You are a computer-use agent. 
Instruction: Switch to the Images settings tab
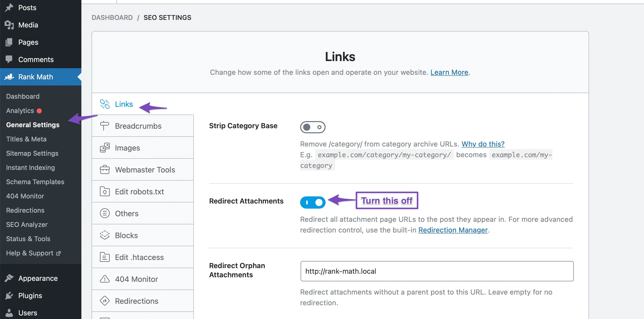143,148
